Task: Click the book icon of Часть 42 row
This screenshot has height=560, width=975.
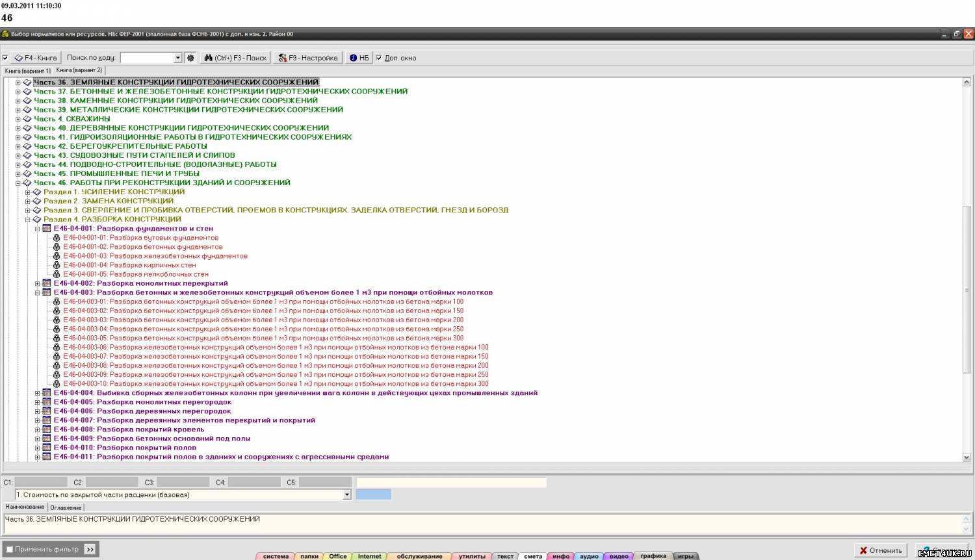Action: [x=27, y=146]
